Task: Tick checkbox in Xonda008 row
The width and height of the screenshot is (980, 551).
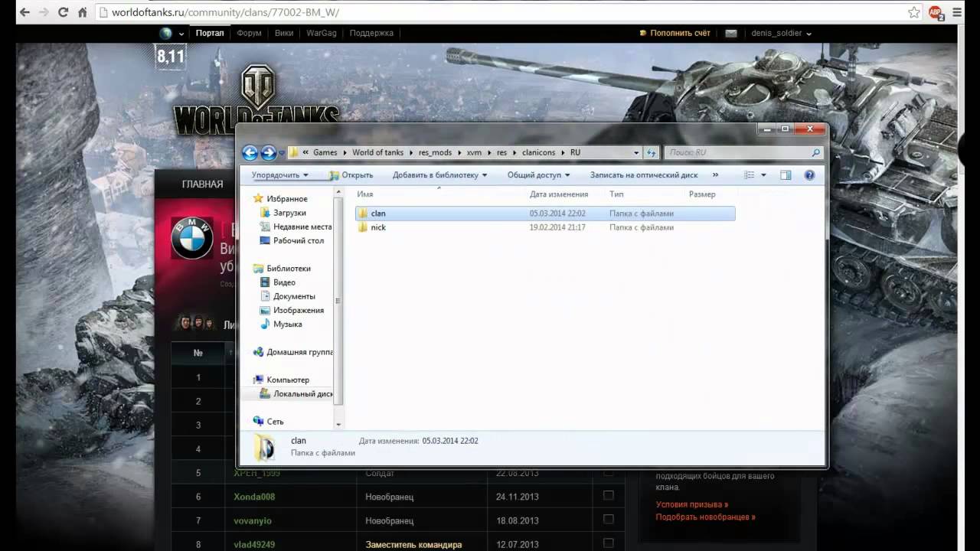Action: [x=609, y=496]
